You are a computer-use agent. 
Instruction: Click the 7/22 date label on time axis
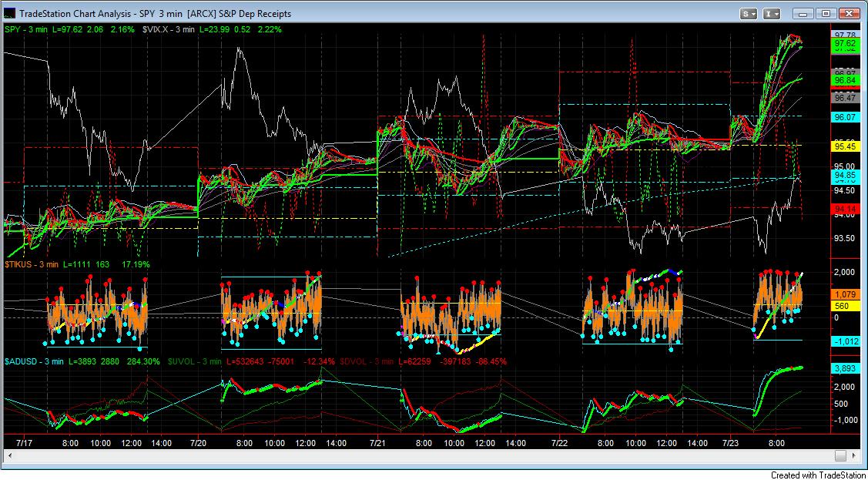(560, 444)
